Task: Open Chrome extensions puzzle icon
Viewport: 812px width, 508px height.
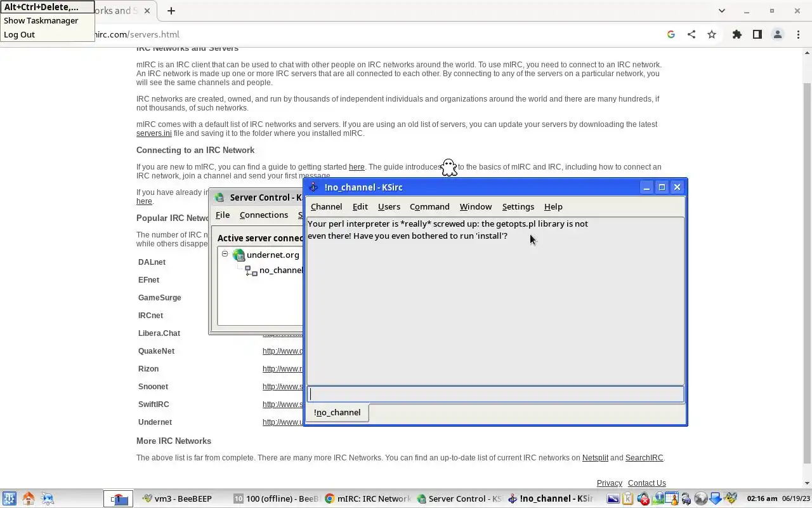Action: 737,35
